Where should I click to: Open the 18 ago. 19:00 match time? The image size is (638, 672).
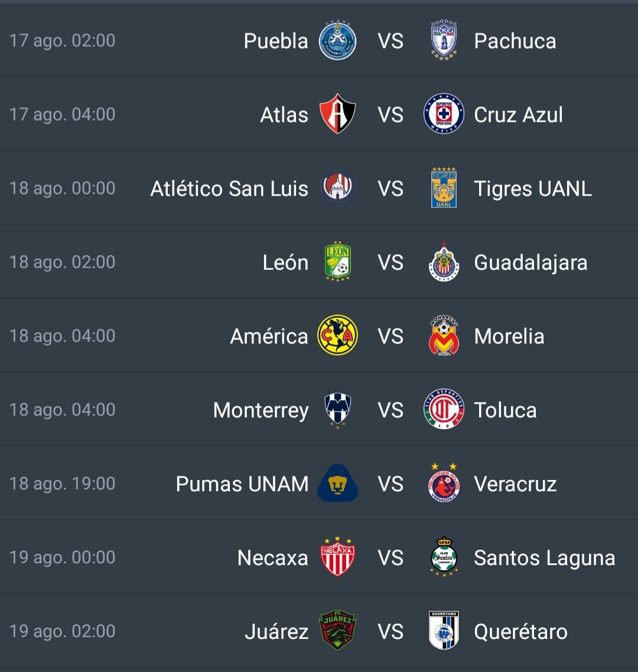[62, 484]
